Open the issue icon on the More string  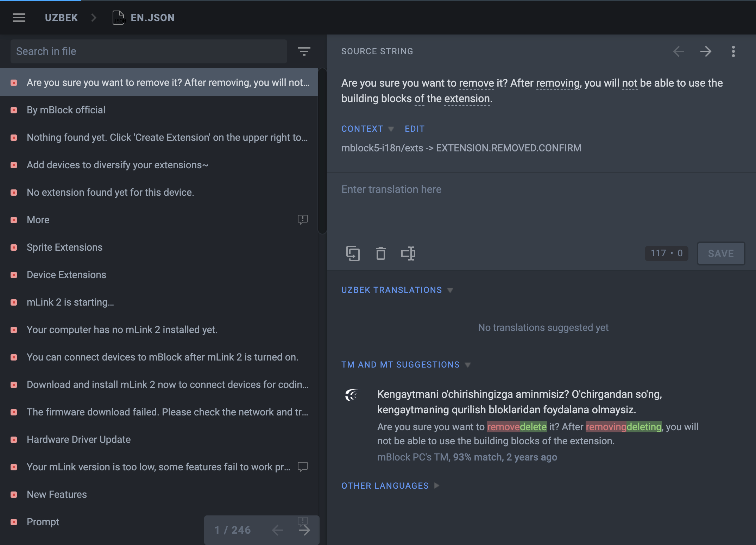[x=302, y=220]
